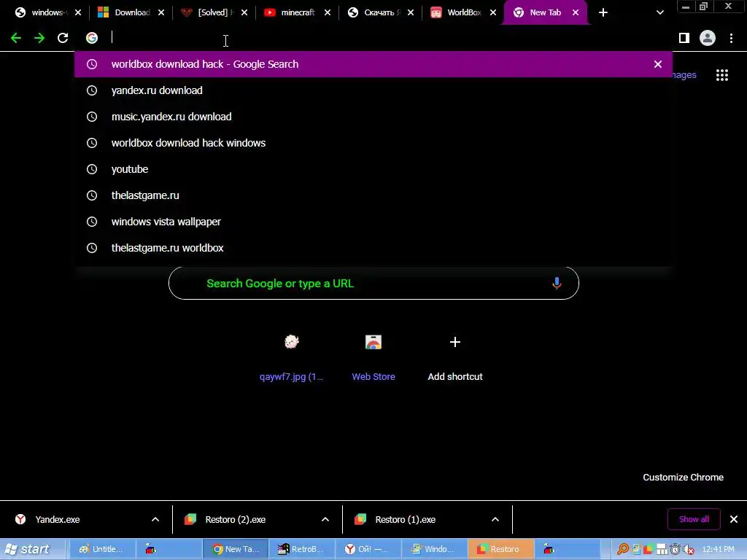Image resolution: width=747 pixels, height=560 pixels.
Task: Open Restoro (2).exe download item
Action: tap(243, 519)
